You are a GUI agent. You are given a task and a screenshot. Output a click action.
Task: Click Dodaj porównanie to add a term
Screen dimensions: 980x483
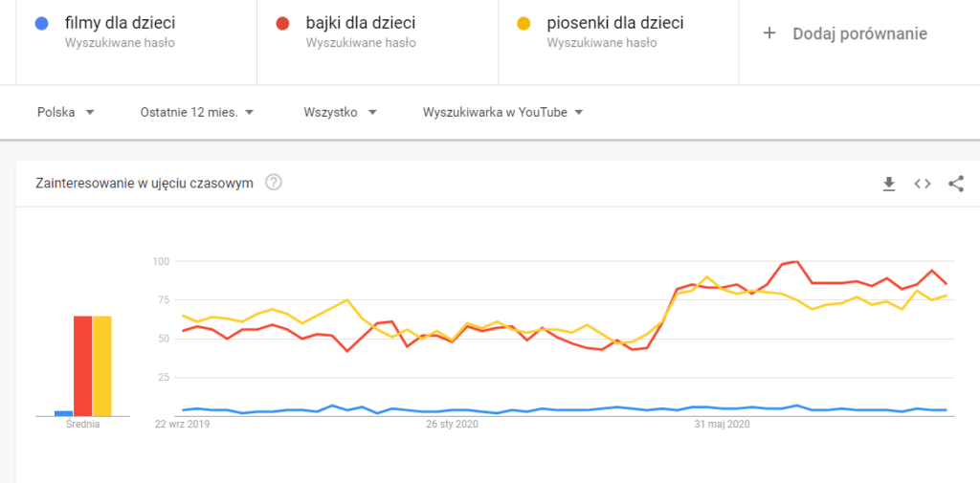tap(858, 33)
